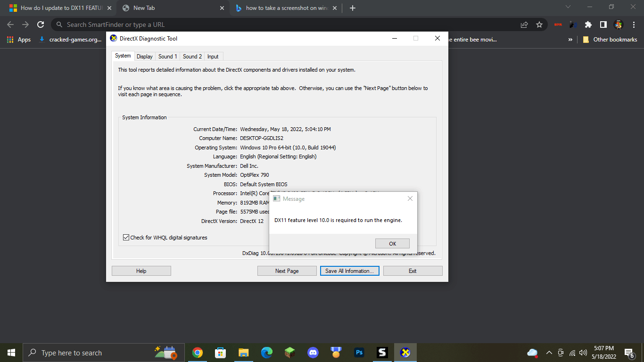Launch Microsoft Edge from the taskbar
The height and width of the screenshot is (362, 644).
coord(267,353)
